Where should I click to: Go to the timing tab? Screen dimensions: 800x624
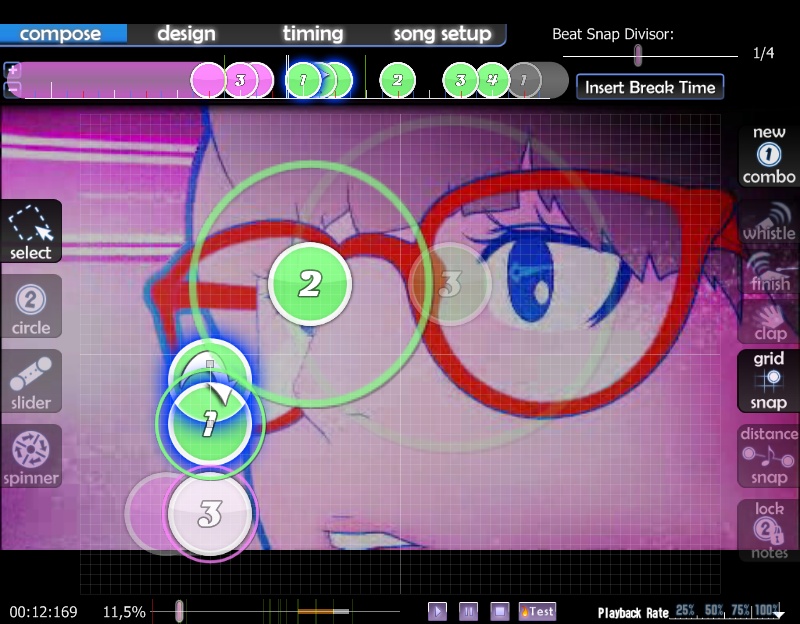click(313, 34)
